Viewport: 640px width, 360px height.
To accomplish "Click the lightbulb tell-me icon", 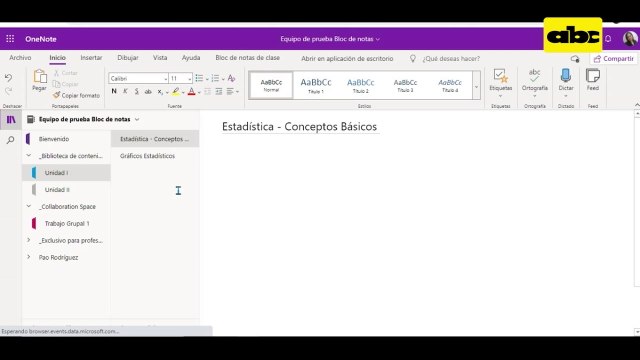I will tap(413, 59).
